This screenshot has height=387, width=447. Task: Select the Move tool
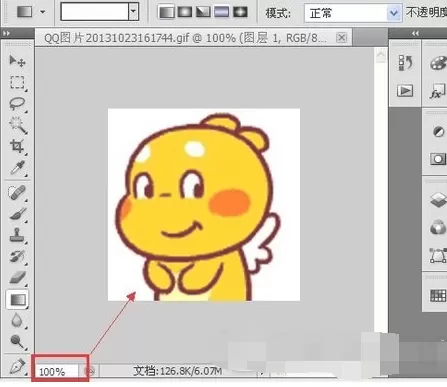tap(17, 61)
